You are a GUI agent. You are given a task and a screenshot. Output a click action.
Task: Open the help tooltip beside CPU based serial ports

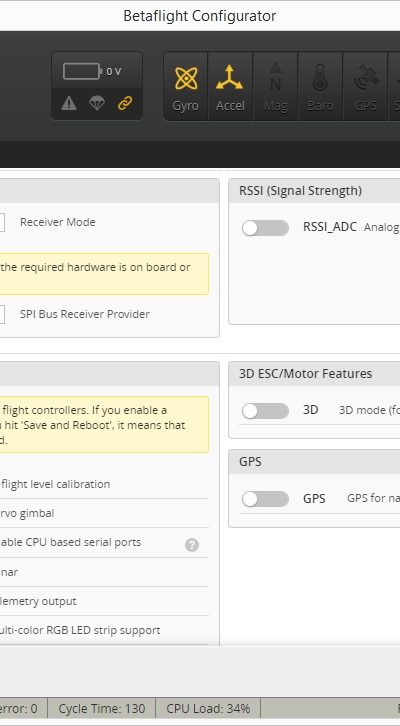[x=192, y=545]
